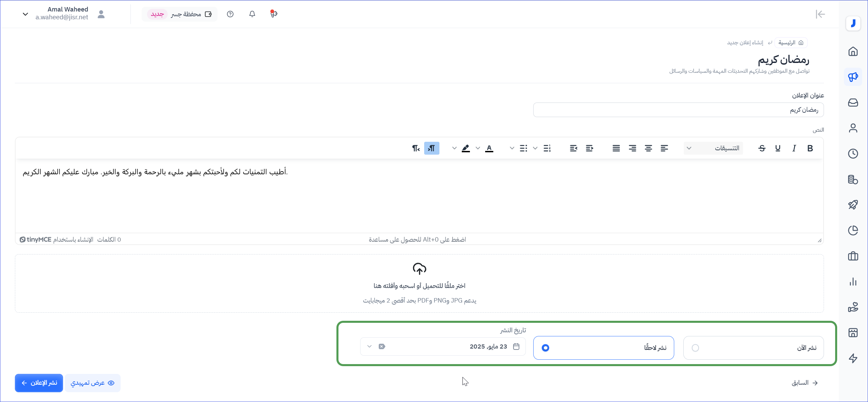
Task: Click the عرض تمهيدي preview button
Action: [92, 383]
